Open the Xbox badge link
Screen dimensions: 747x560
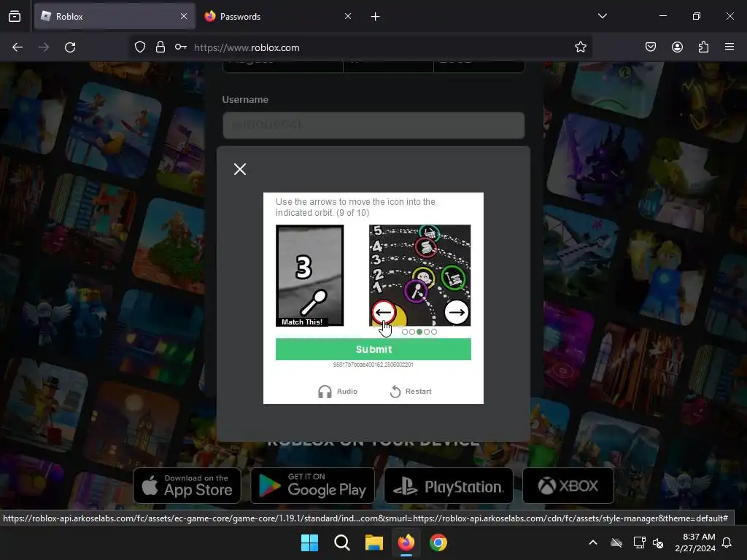[x=568, y=486]
